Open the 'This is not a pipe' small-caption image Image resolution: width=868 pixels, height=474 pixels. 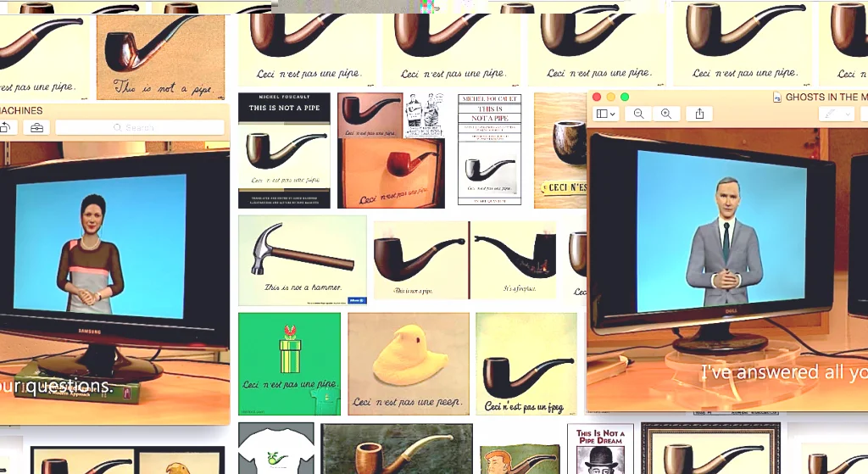click(420, 260)
